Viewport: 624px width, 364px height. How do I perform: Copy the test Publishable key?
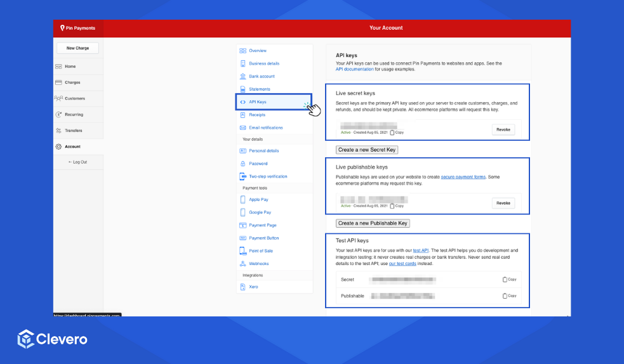click(x=509, y=296)
